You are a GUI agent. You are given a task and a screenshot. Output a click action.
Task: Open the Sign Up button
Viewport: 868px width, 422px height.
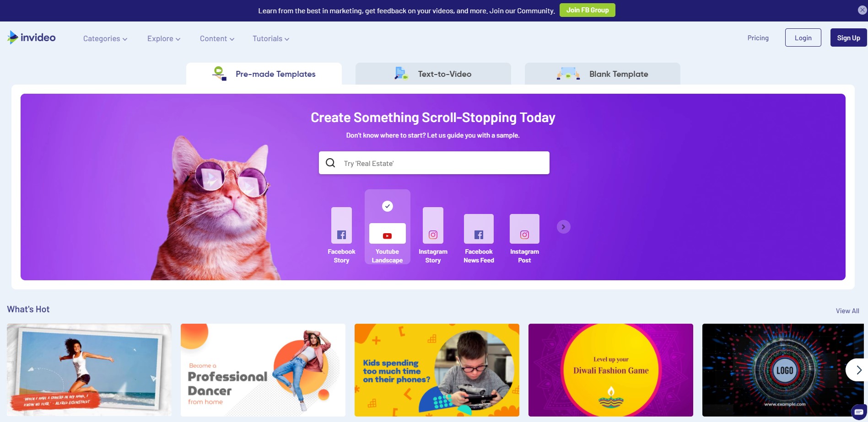[x=848, y=37]
